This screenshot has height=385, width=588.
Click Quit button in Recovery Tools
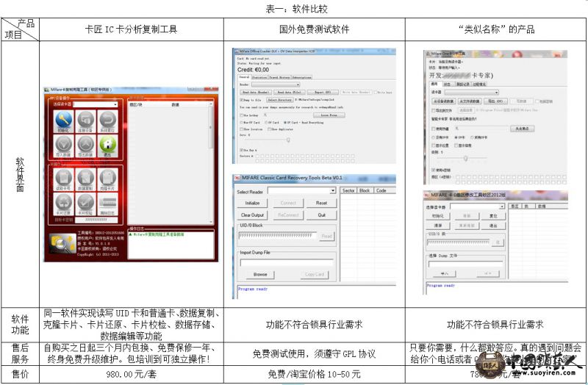(x=321, y=215)
